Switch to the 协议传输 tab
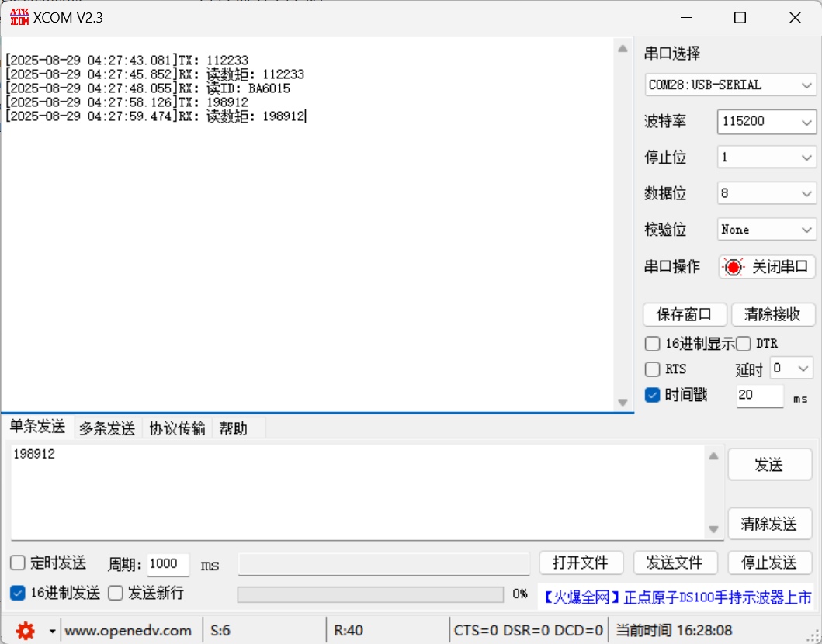This screenshot has height=644, width=822. 177,428
